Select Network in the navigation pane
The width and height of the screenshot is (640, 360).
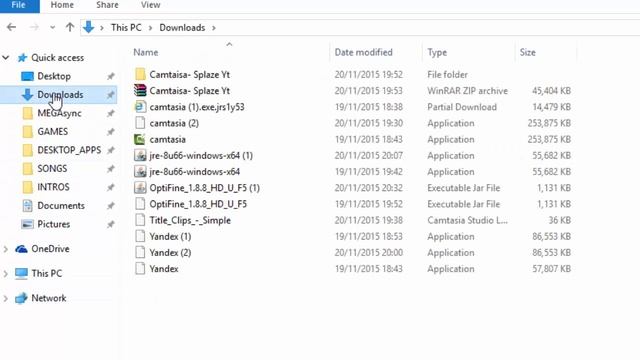pyautogui.click(x=49, y=298)
